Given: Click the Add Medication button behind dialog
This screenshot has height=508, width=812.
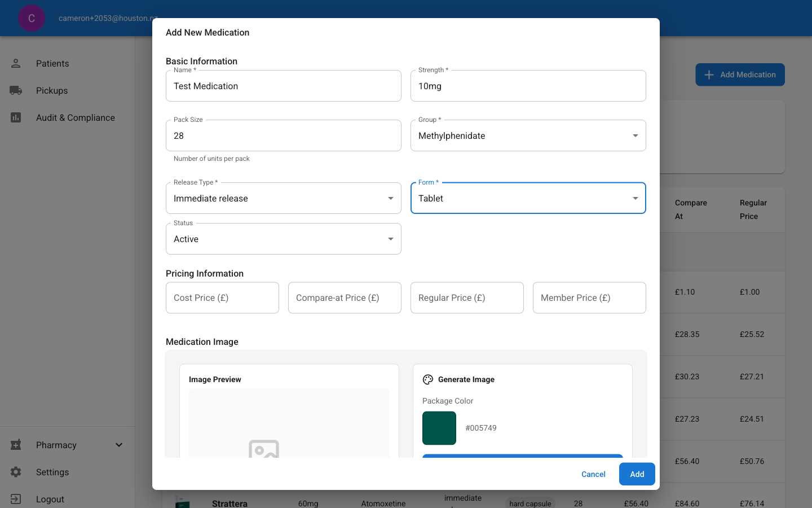Looking at the screenshot, I should point(740,75).
